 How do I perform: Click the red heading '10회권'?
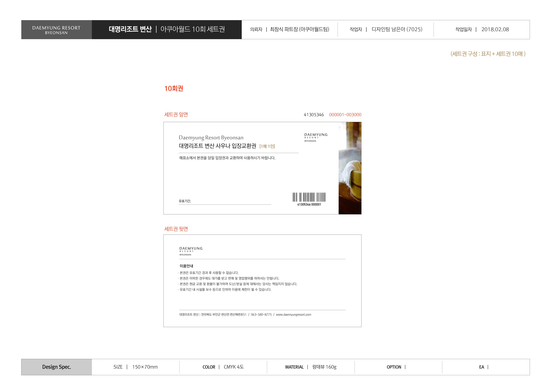[174, 88]
